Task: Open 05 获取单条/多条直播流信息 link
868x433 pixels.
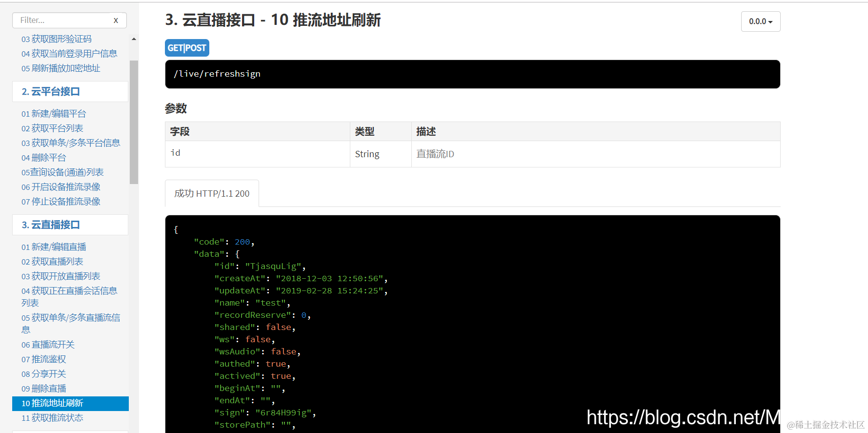Action: tap(71, 324)
